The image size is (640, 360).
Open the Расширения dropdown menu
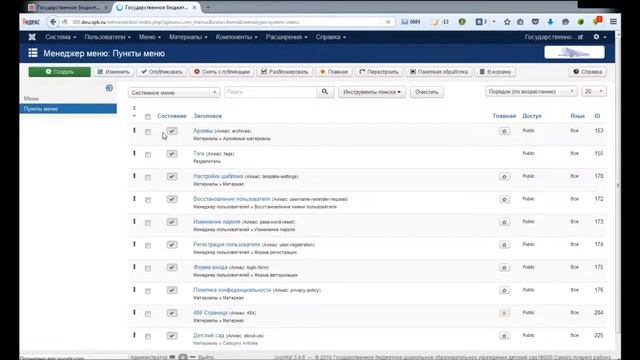click(x=286, y=37)
